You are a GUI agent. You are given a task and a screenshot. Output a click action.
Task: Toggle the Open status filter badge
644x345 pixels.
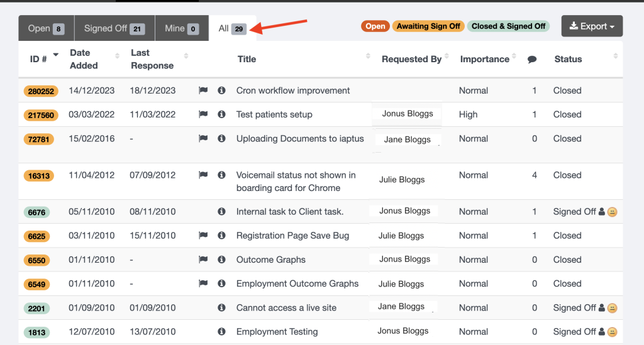[375, 26]
